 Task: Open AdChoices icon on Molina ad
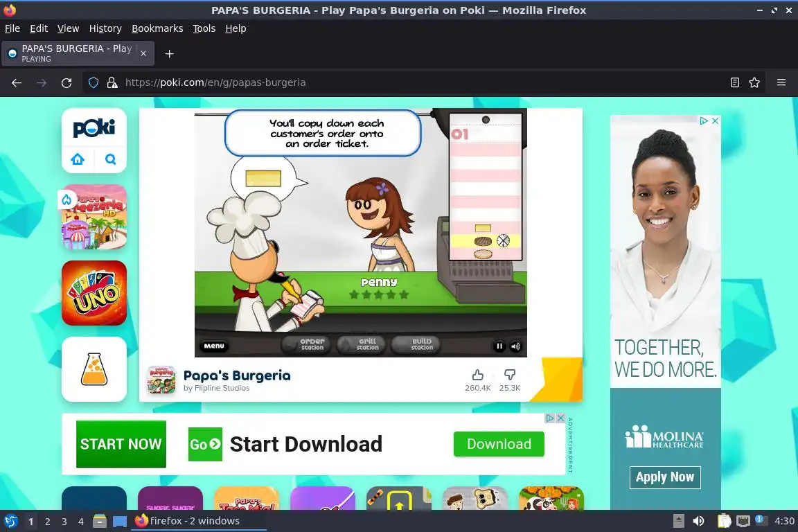point(704,121)
